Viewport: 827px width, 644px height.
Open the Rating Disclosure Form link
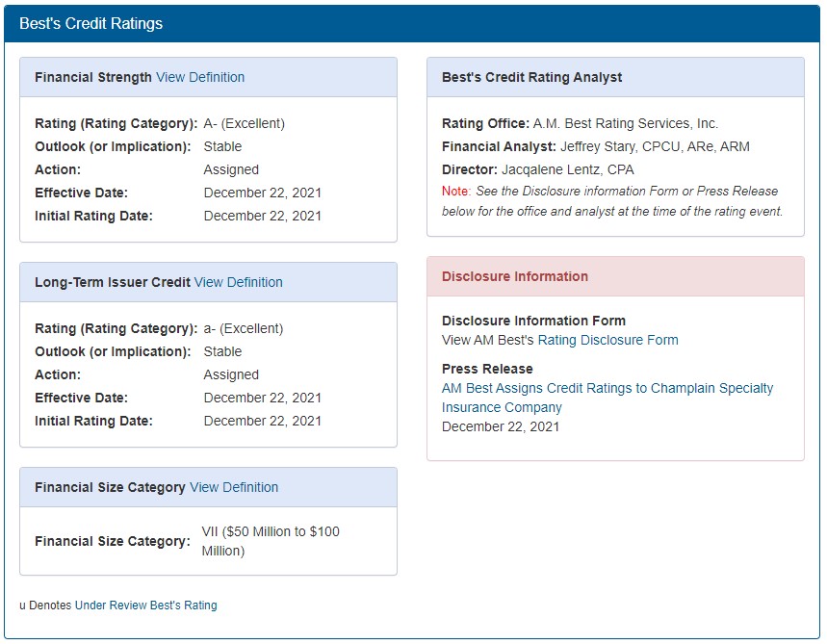coord(607,340)
